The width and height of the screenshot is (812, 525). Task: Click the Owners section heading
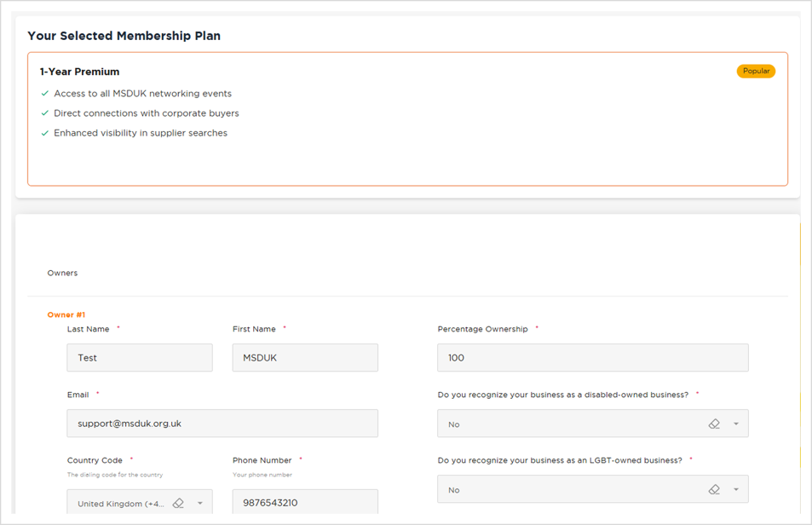(63, 273)
